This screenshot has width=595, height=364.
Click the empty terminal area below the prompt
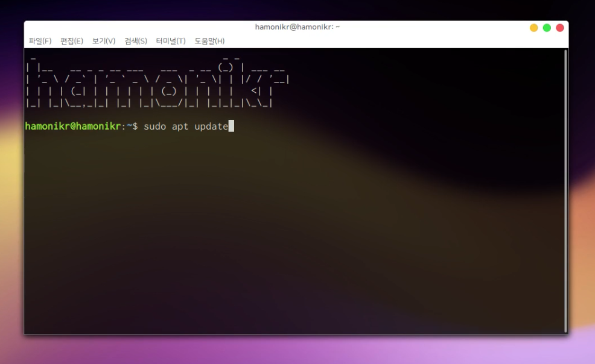tap(290, 241)
